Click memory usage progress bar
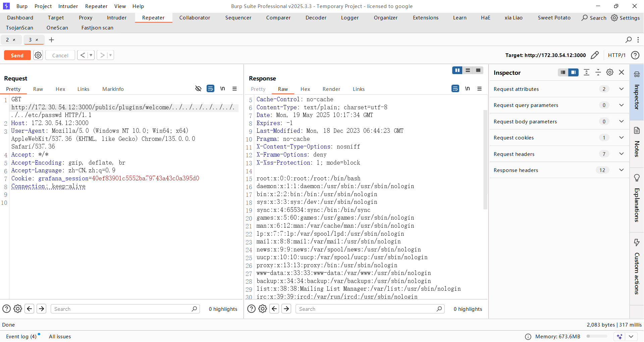Image resolution: width=644 pixels, height=342 pixels. (597, 336)
